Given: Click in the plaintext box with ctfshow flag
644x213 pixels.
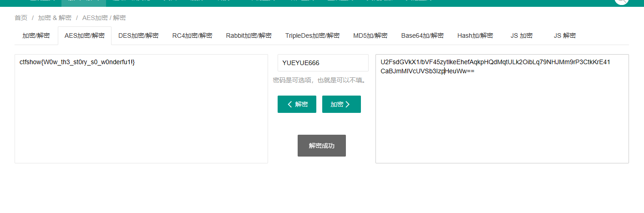Looking at the screenshot, I should tap(141, 109).
